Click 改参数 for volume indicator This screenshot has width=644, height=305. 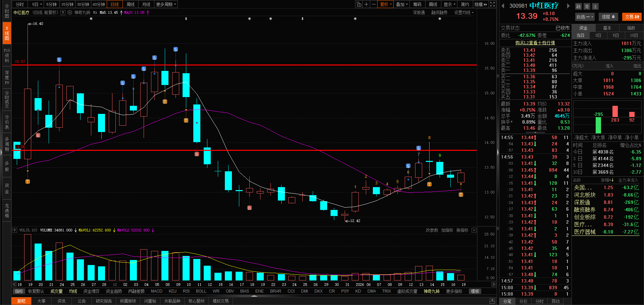point(432,230)
